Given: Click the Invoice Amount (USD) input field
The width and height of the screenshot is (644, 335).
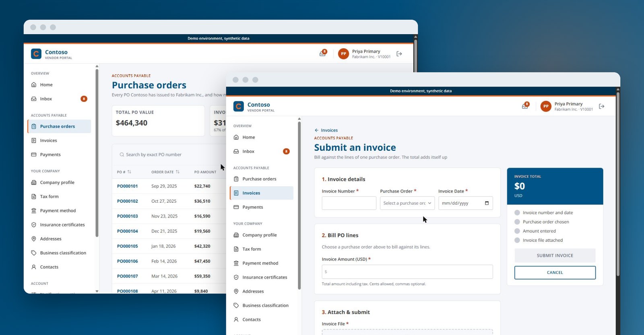Looking at the screenshot, I should [x=407, y=272].
